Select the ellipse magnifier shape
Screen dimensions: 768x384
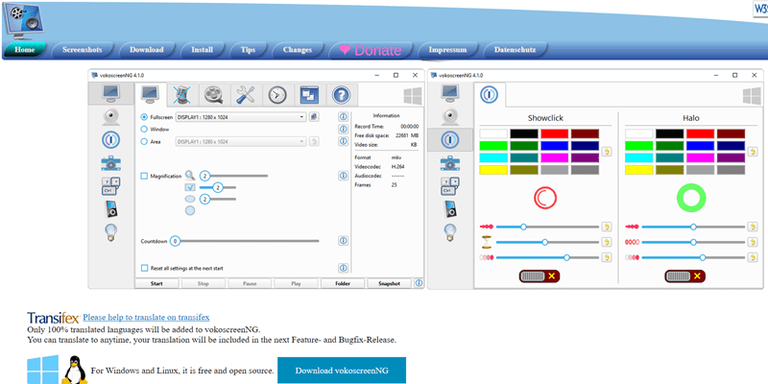point(190,199)
